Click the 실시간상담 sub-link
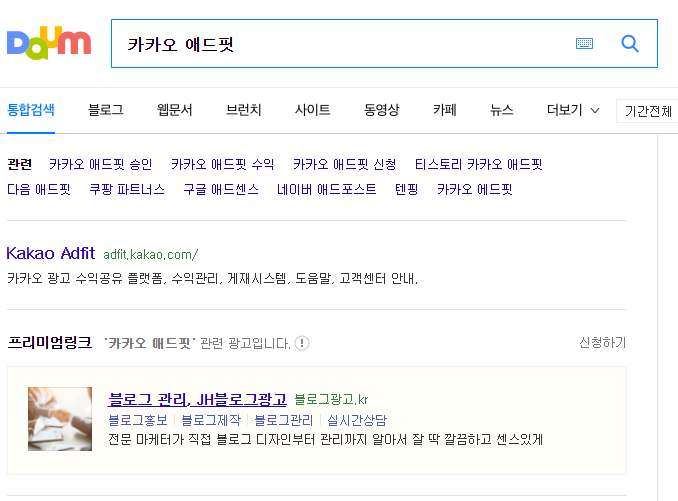The image size is (678, 501). pyautogui.click(x=357, y=420)
